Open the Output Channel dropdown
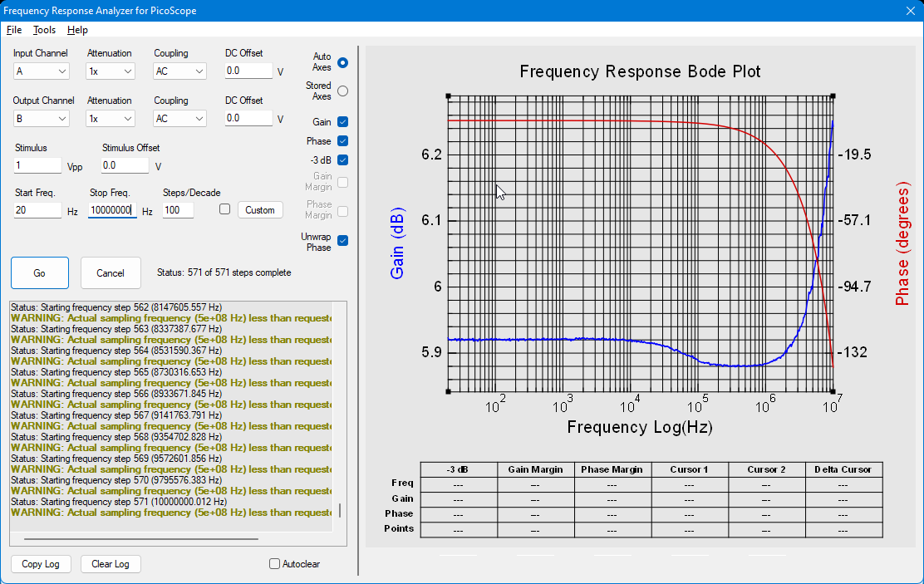The width and height of the screenshot is (924, 584). 41,119
